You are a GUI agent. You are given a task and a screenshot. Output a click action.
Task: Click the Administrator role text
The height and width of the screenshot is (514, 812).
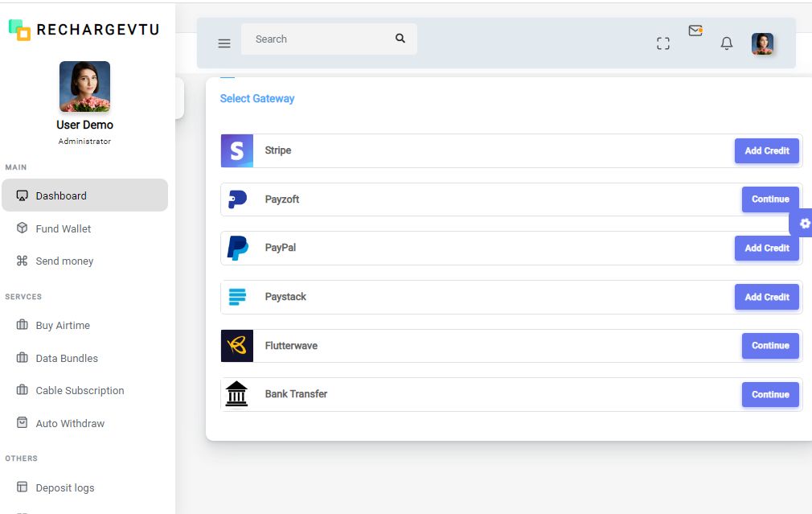coord(84,141)
